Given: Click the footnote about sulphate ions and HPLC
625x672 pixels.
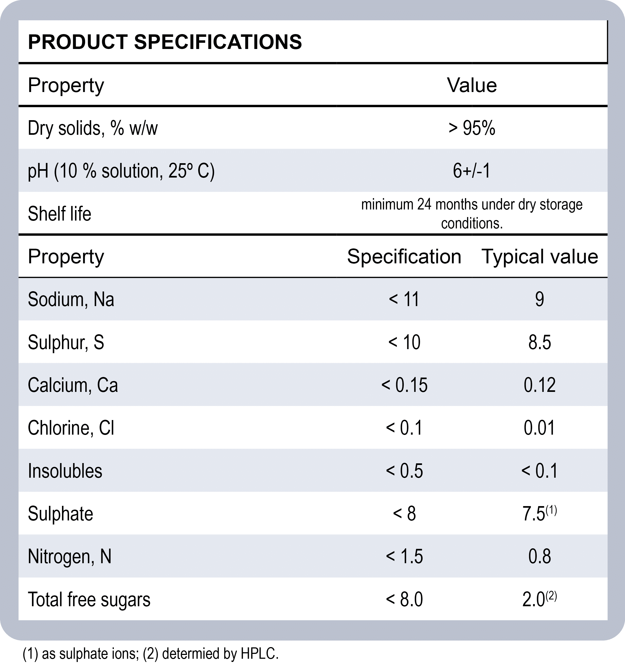Looking at the screenshot, I should tap(151, 653).
